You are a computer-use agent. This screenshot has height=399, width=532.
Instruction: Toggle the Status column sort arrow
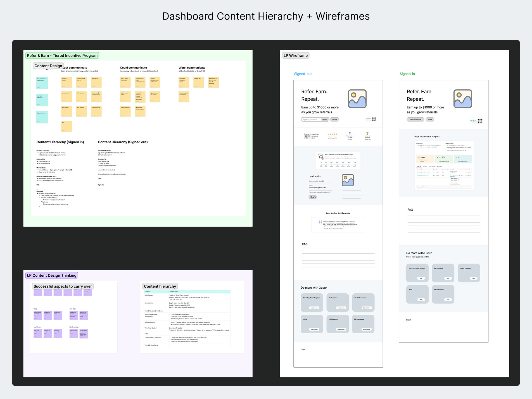pyautogui.click(x=453, y=169)
